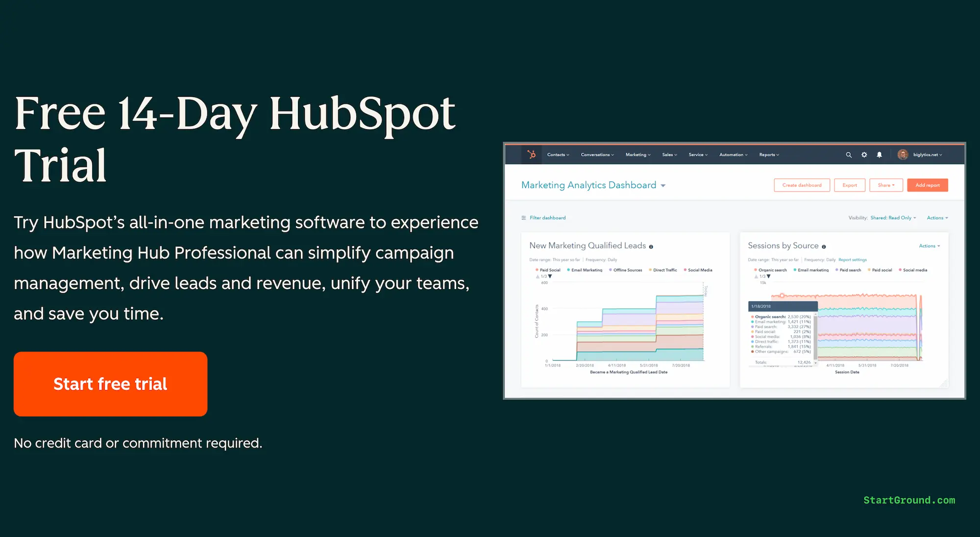This screenshot has height=537, width=980.
Task: Click the Sessions by Source info icon
Action: click(x=824, y=246)
